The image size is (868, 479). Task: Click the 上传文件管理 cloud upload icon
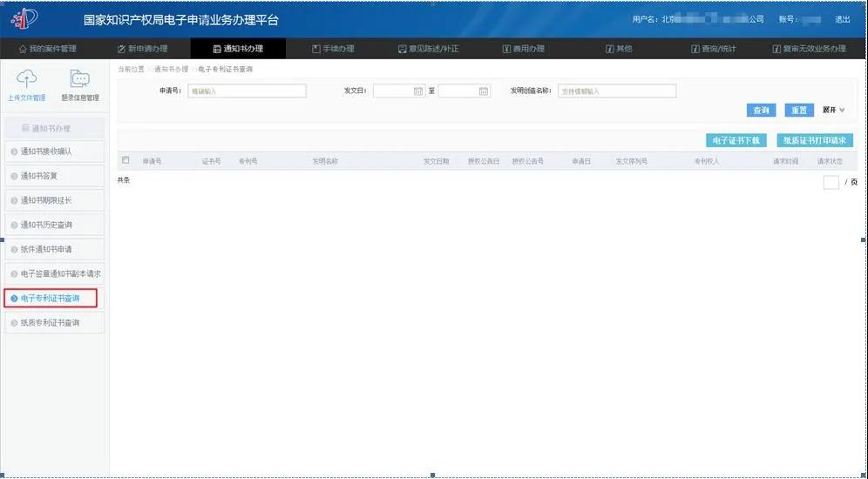pyautogui.click(x=27, y=80)
